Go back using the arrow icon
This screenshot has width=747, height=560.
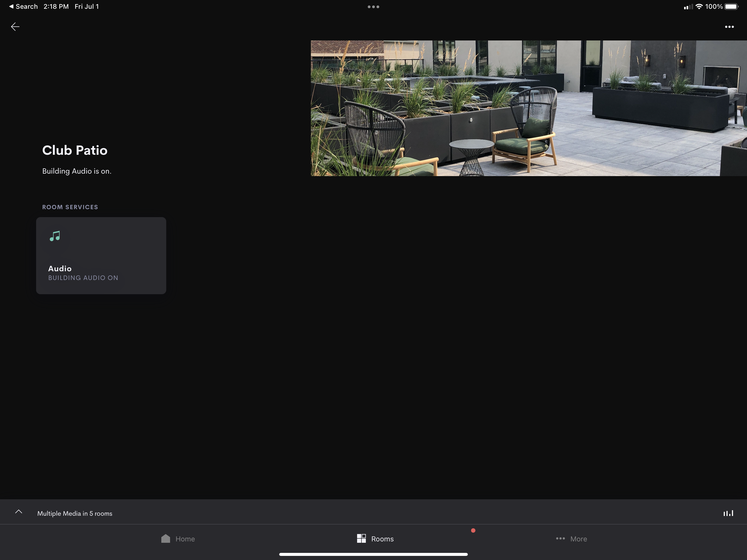[15, 27]
